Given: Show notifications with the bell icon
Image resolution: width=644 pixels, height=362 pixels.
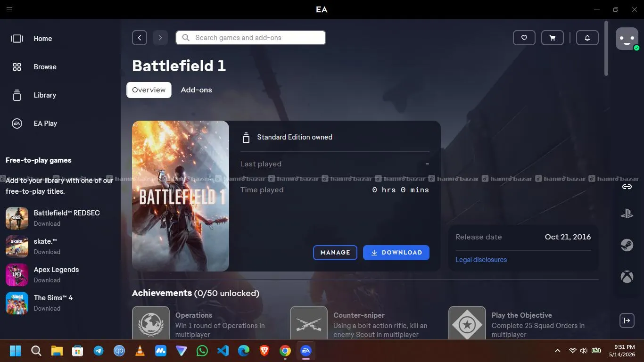Looking at the screenshot, I should click(x=587, y=38).
